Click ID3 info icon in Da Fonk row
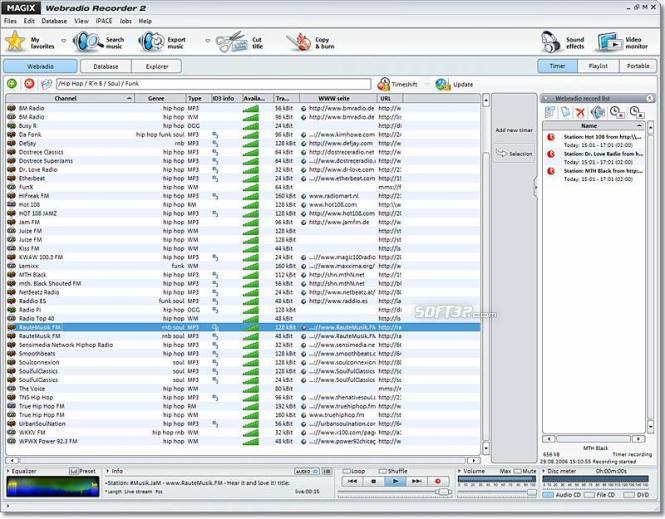This screenshot has height=519, width=665. point(215,134)
